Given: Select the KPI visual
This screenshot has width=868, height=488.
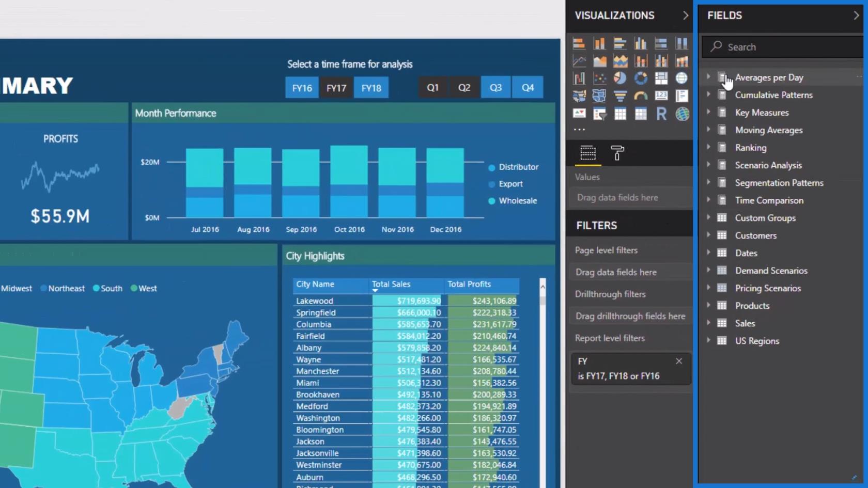Looking at the screenshot, I should click(579, 114).
